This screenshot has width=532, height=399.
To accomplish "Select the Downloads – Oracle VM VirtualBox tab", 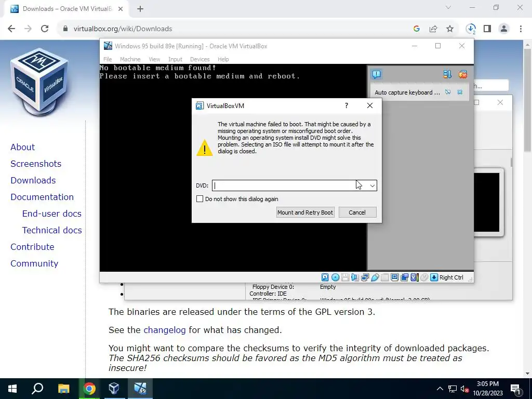I will pyautogui.click(x=66, y=9).
